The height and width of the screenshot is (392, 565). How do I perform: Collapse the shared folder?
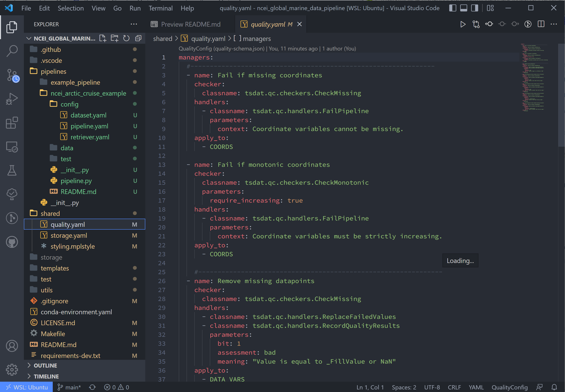click(85, 213)
